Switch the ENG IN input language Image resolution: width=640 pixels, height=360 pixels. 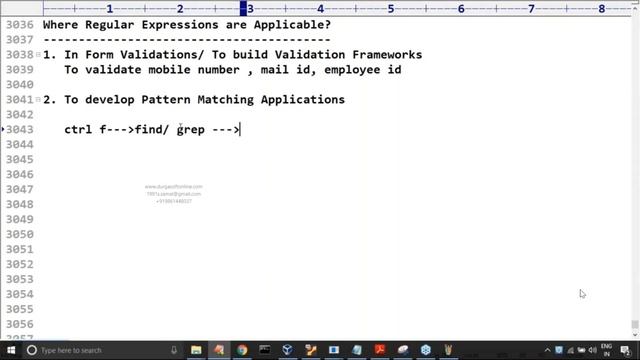click(x=607, y=350)
